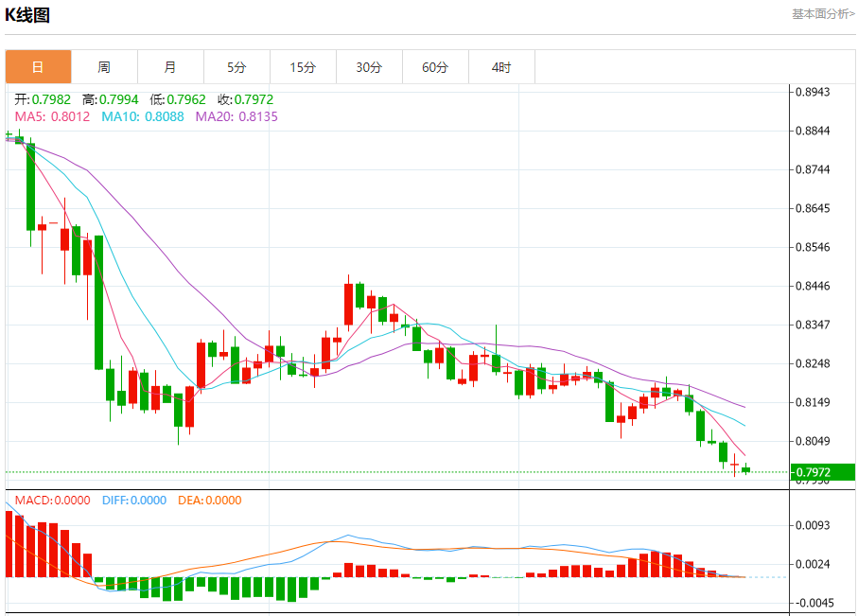Click the 收:0.7972 close value
Screen dimensions: 858x616
[245, 99]
